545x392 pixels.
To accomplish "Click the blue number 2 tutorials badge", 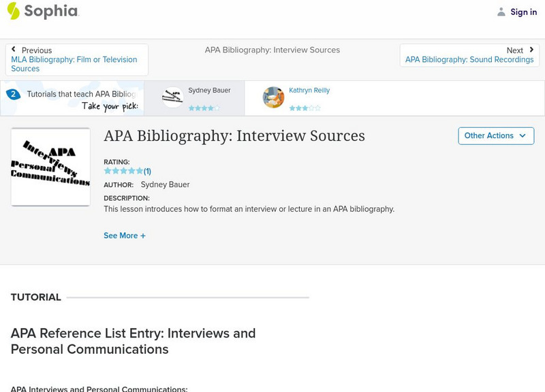I will [13, 95].
